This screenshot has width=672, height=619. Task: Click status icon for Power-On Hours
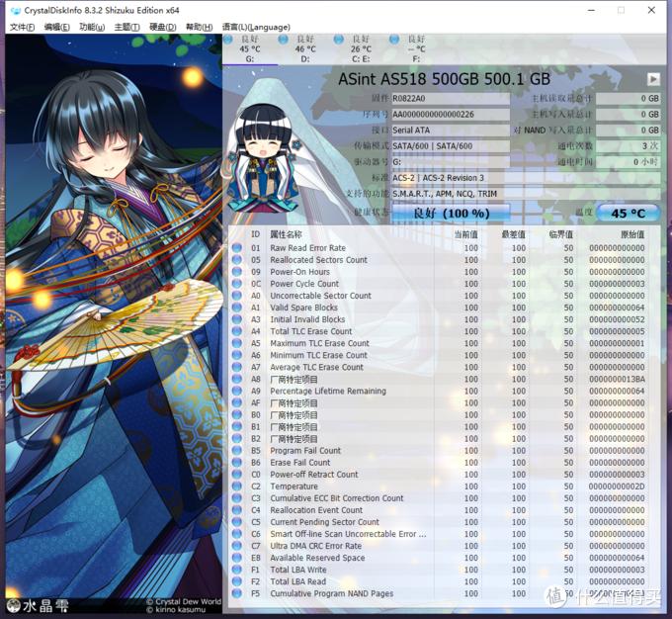click(237, 272)
